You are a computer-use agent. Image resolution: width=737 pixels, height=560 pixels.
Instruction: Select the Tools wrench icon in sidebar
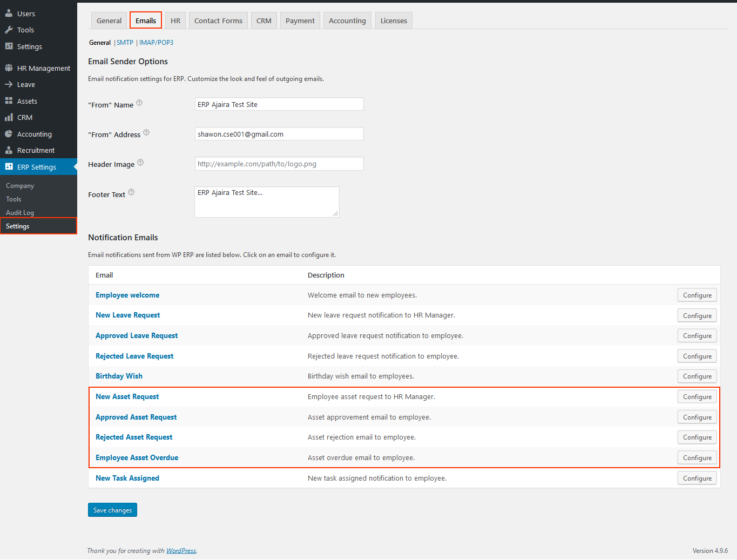coord(10,30)
